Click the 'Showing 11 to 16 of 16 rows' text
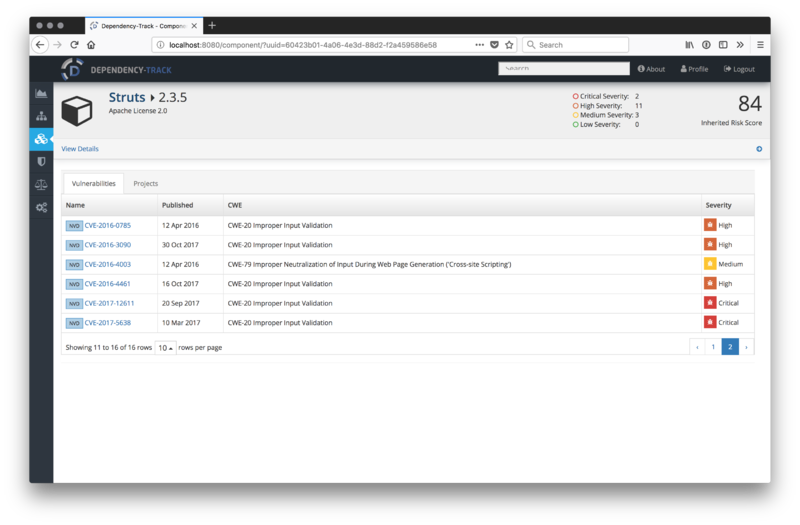This screenshot has height=525, width=800. point(109,347)
